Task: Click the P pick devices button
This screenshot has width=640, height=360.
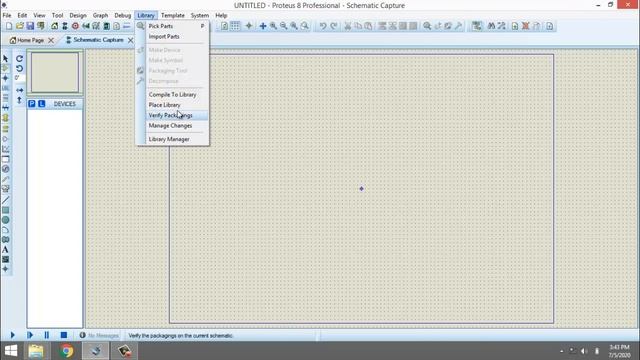Action: (x=32, y=104)
